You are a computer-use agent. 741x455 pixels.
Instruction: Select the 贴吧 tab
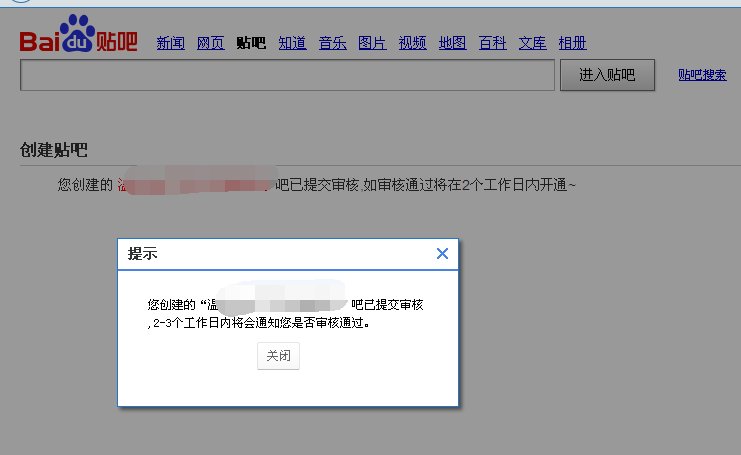tap(251, 43)
